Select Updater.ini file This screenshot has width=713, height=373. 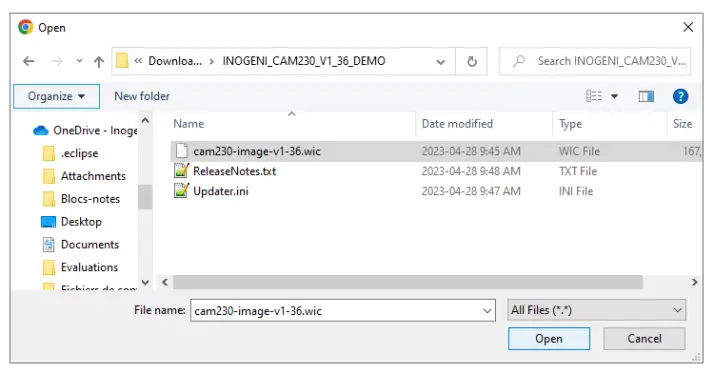(221, 191)
